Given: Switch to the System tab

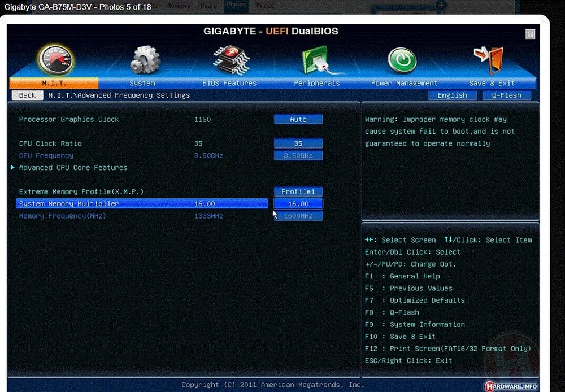Looking at the screenshot, I should click(x=142, y=83).
